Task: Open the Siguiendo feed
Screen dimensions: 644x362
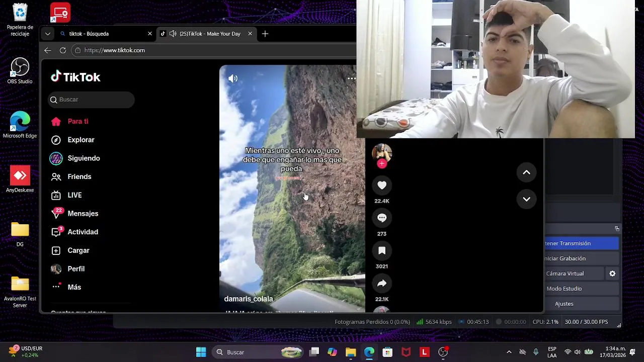Action: tap(75, 158)
